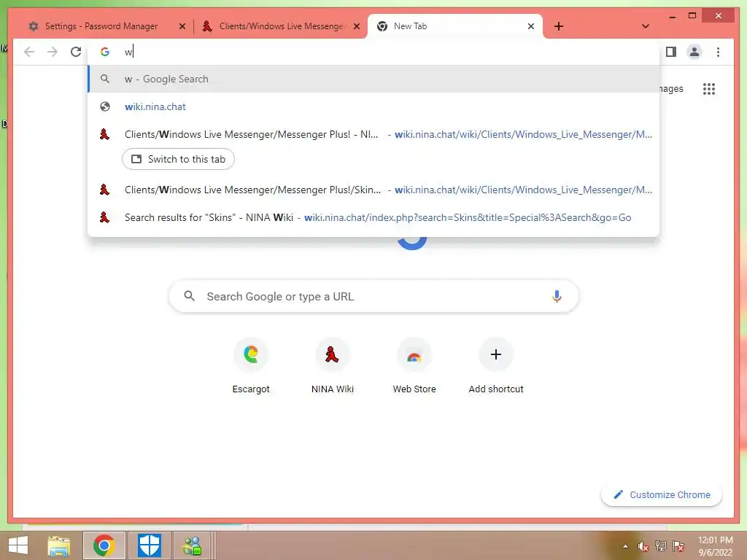The width and height of the screenshot is (747, 560).
Task: Open Messenger icon in taskbar
Action: pos(193,545)
